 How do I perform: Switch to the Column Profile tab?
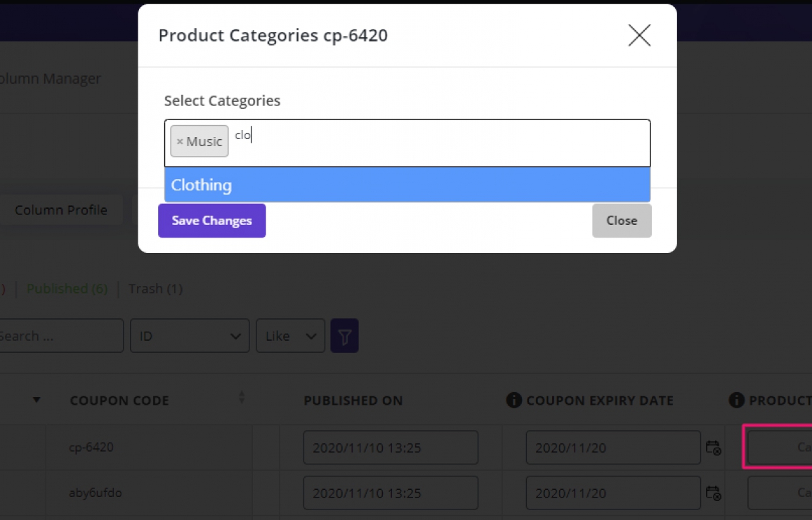pyautogui.click(x=61, y=209)
